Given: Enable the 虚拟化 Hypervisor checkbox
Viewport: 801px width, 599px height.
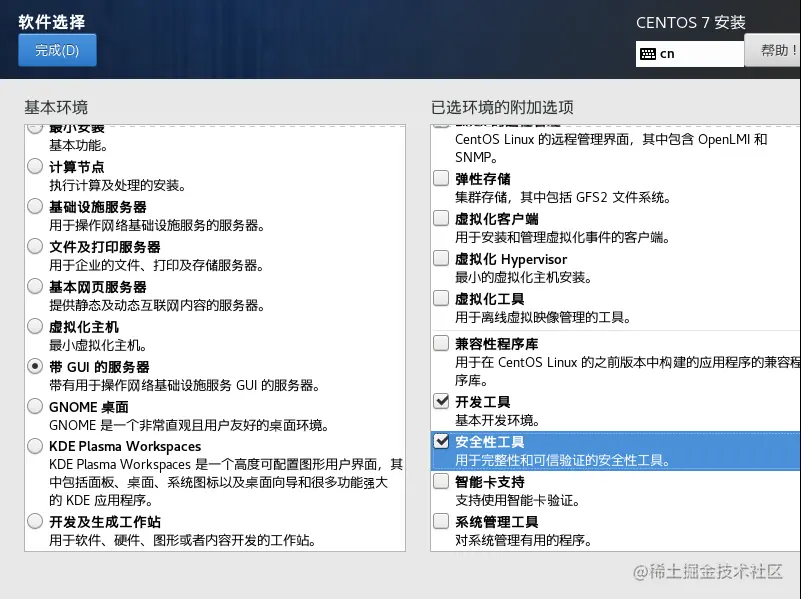Looking at the screenshot, I should pyautogui.click(x=441, y=258).
